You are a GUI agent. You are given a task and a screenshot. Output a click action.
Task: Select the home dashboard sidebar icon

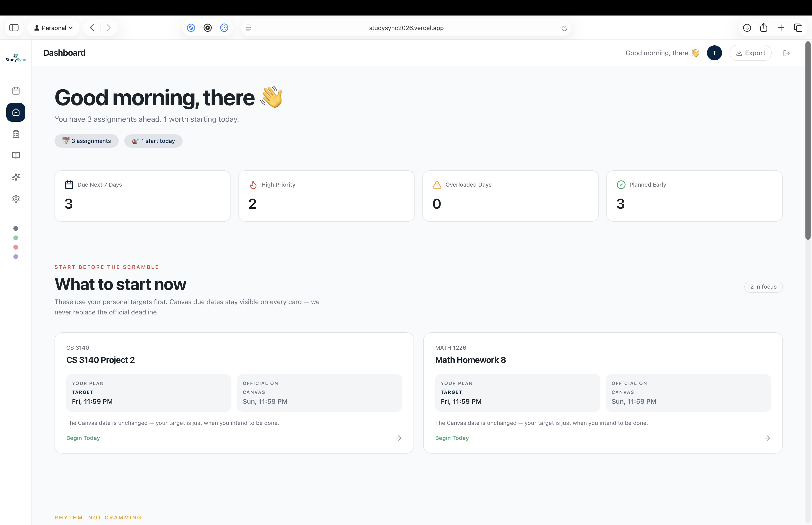click(x=16, y=112)
